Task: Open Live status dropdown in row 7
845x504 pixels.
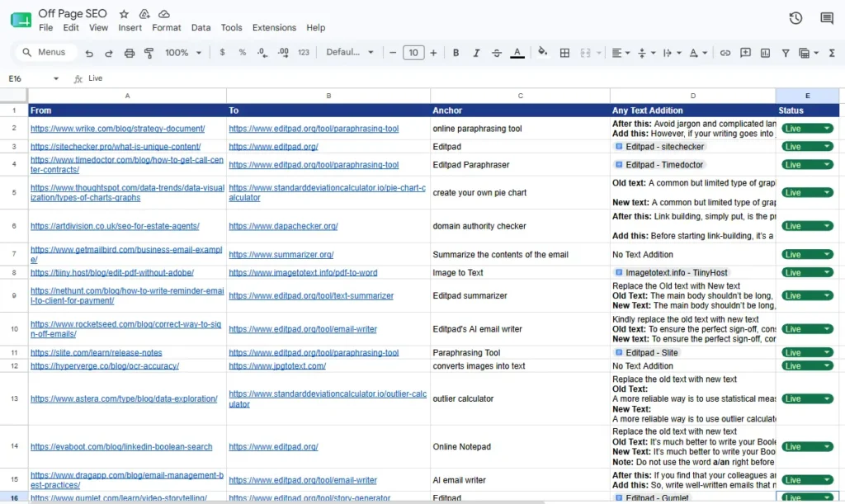Action: tap(826, 254)
